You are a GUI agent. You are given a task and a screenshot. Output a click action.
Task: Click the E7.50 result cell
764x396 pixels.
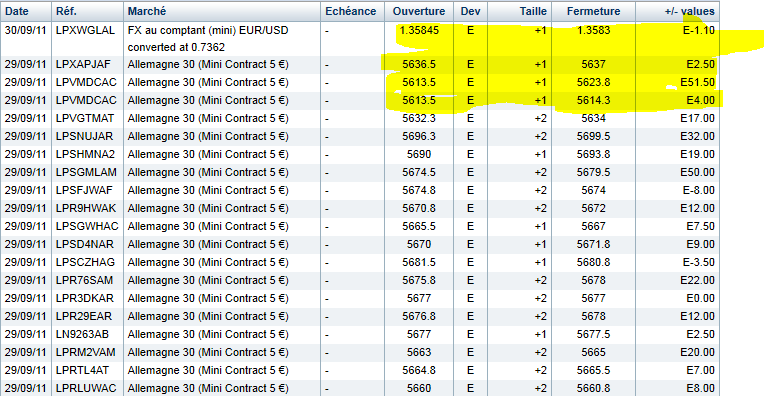tap(701, 226)
